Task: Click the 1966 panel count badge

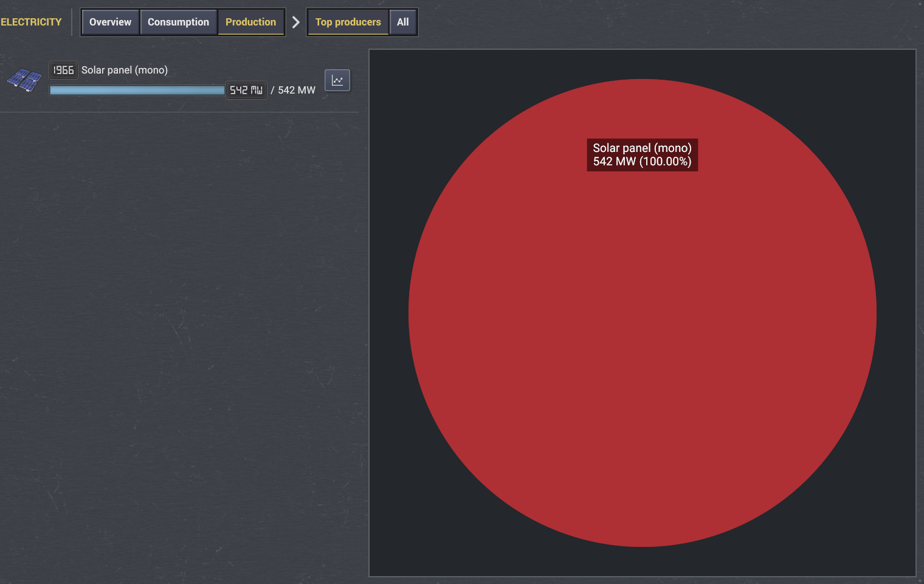Action: click(x=63, y=70)
